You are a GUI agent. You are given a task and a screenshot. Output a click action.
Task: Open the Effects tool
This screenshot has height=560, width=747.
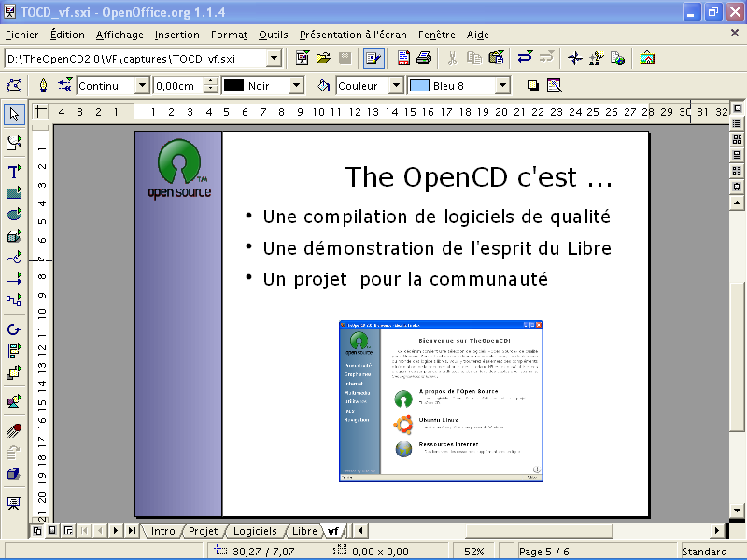click(14, 430)
